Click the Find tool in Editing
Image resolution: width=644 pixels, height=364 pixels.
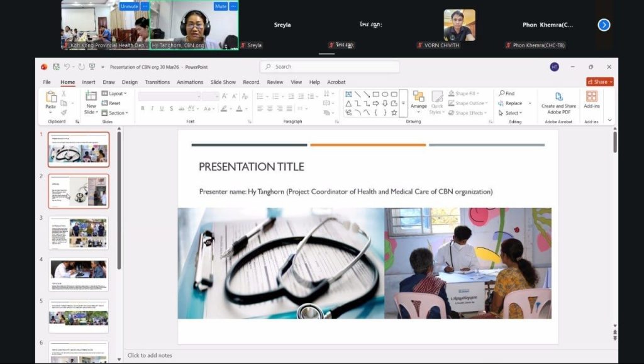pyautogui.click(x=507, y=93)
